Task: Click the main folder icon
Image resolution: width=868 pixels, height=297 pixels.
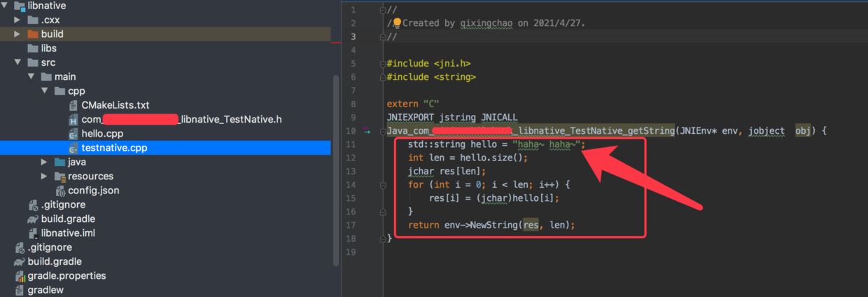Action: pyautogui.click(x=46, y=76)
